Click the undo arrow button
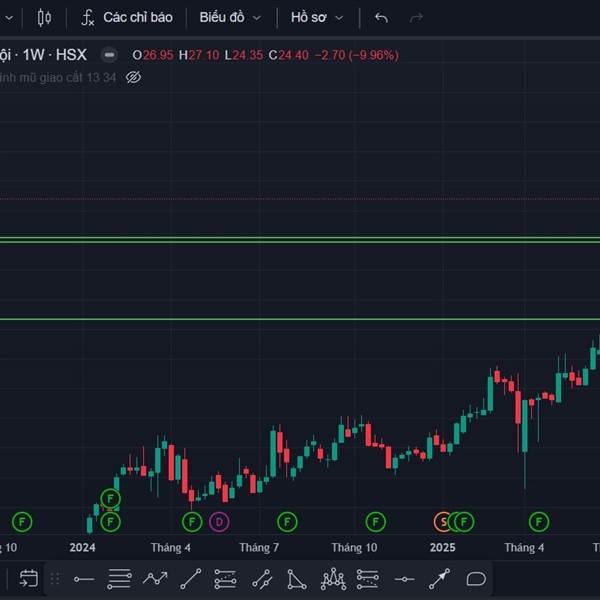600x600 pixels. tap(381, 17)
